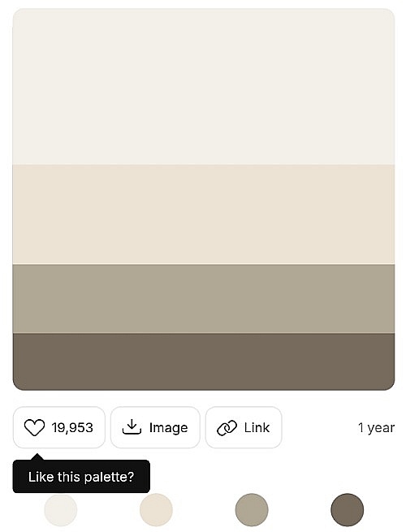The image size is (406, 532).
Task: Pick the khaki gray circle swatch
Action: click(x=252, y=510)
